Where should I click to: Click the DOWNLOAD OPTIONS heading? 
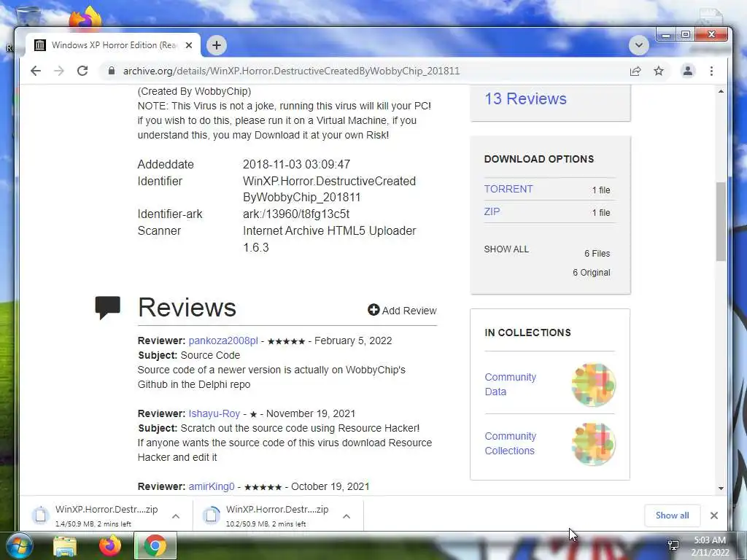[x=539, y=159]
